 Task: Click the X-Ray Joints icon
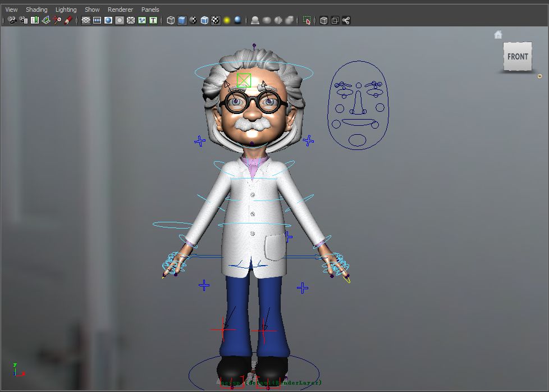[x=346, y=20]
